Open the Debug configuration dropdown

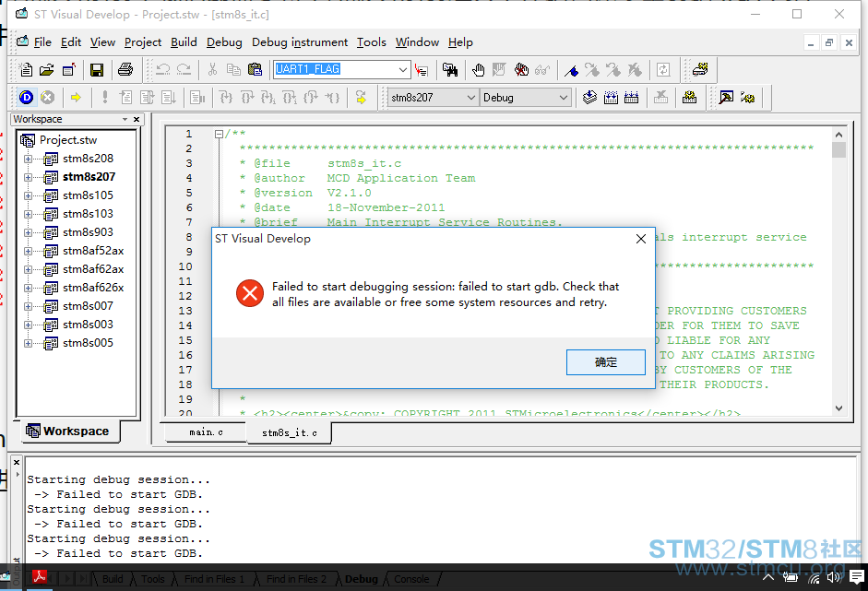coord(563,98)
